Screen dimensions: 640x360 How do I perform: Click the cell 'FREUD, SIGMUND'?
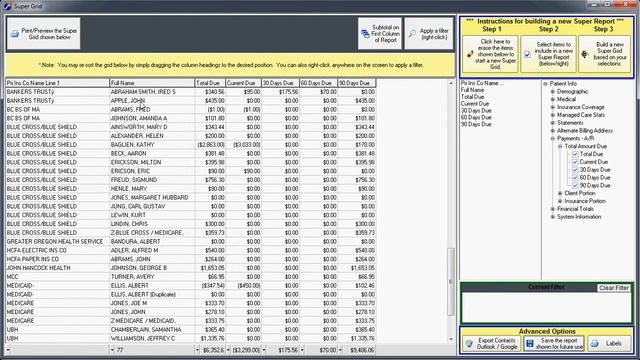(x=152, y=180)
